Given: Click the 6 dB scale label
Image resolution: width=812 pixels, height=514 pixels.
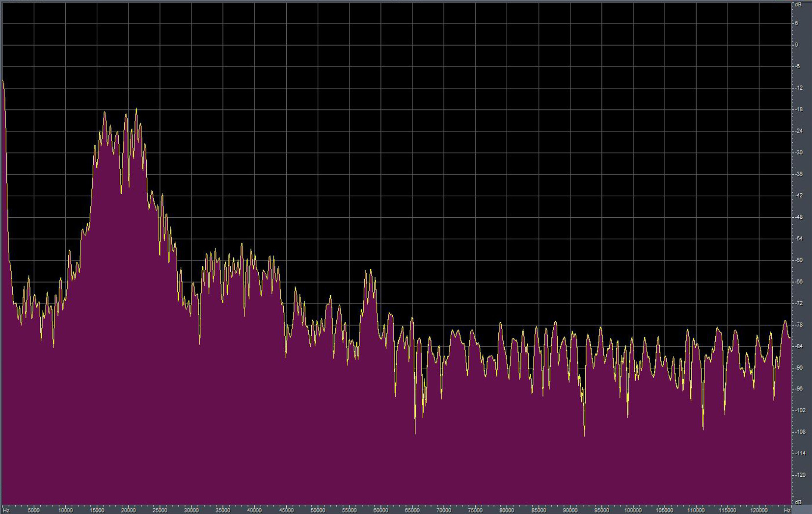Looking at the screenshot, I should point(796,23).
